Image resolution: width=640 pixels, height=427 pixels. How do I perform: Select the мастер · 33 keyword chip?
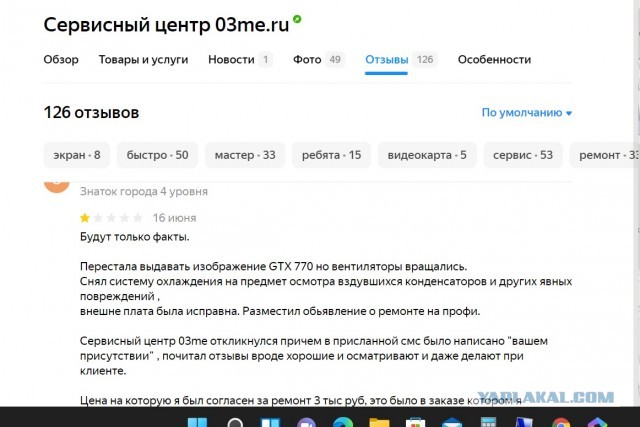245,155
